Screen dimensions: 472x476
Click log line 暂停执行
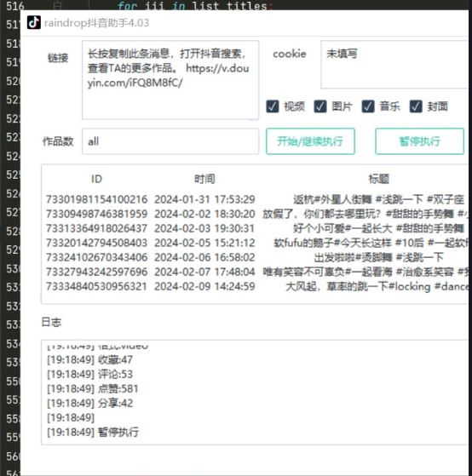click(93, 433)
